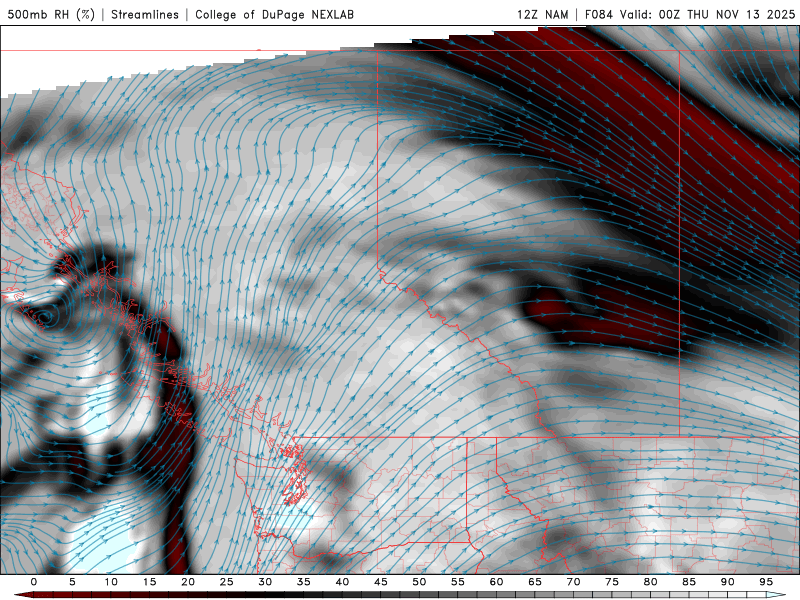Click the colorbar label "95"
The height and width of the screenshot is (600, 800).
click(766, 582)
